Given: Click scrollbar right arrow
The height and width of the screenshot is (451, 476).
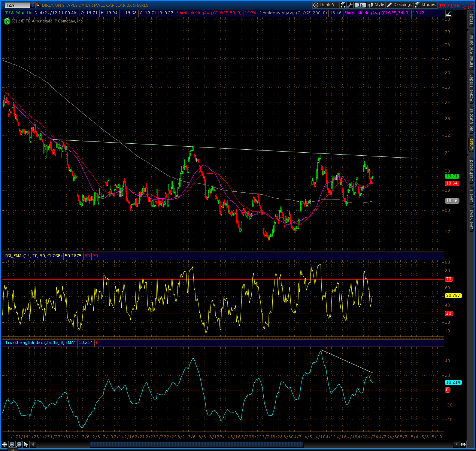Looking at the screenshot, I should point(456,444).
